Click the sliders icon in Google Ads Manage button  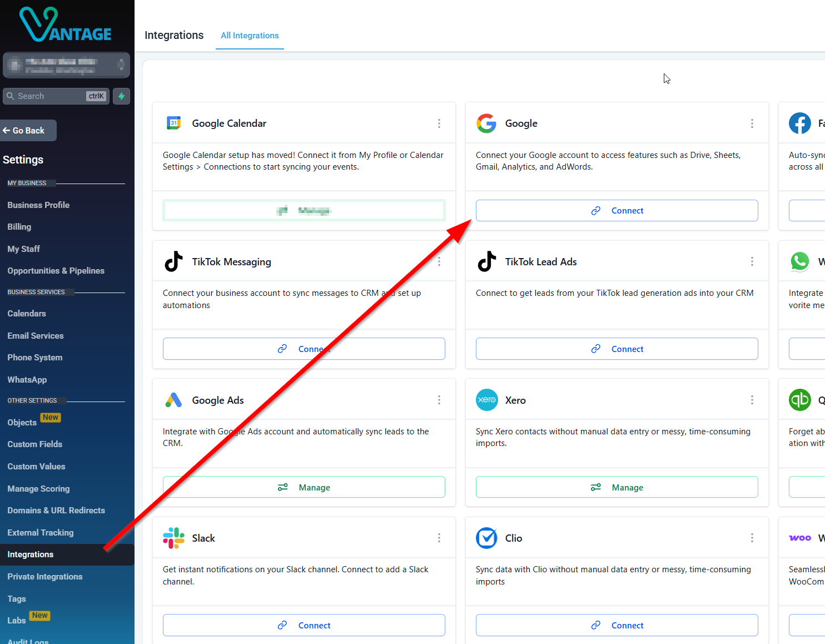[x=283, y=487]
